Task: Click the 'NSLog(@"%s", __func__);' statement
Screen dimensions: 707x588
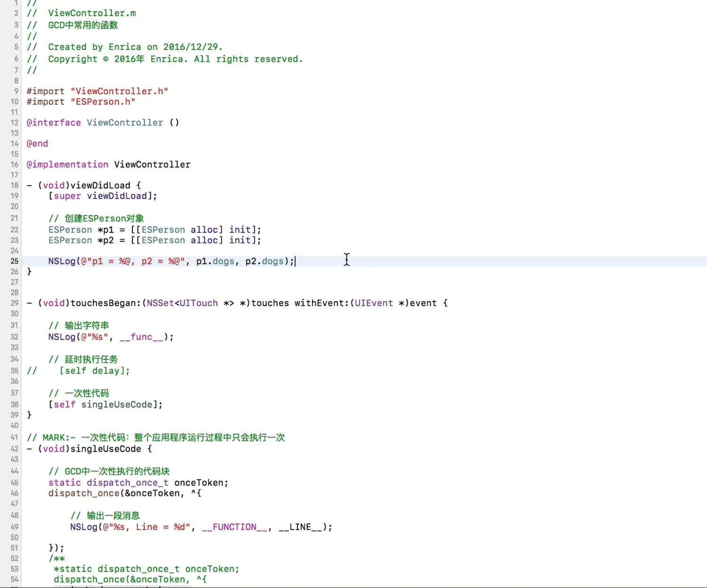Action: pyautogui.click(x=111, y=337)
